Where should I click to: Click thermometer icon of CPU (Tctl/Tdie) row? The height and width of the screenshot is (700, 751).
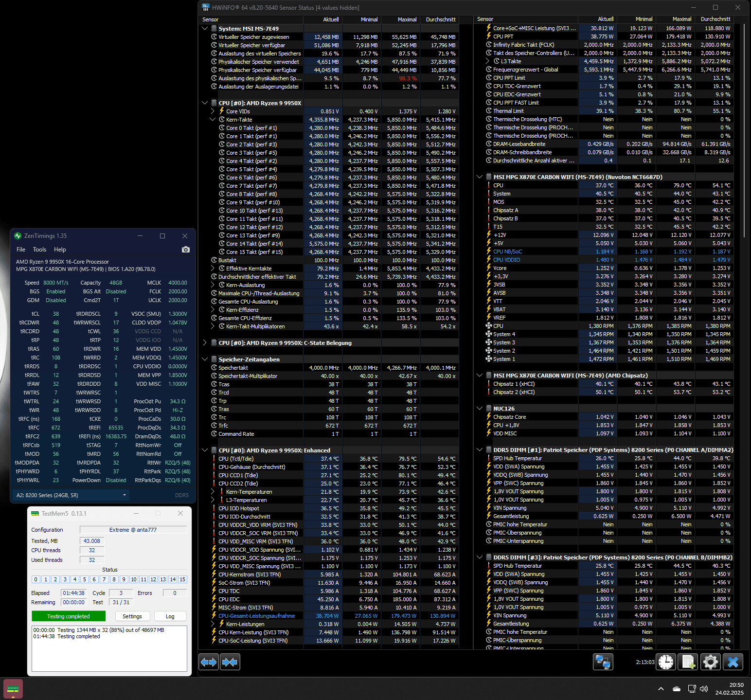click(214, 459)
